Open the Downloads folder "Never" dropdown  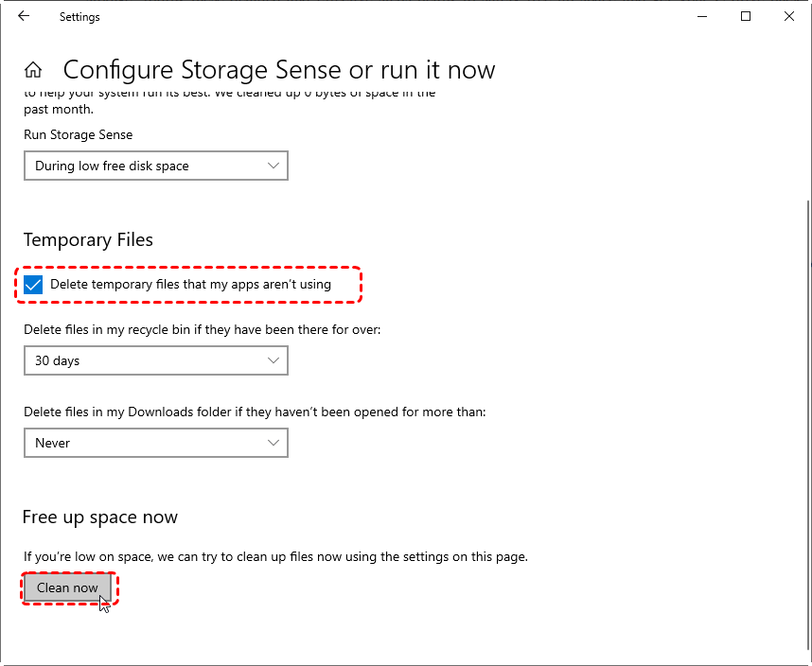coord(142,443)
